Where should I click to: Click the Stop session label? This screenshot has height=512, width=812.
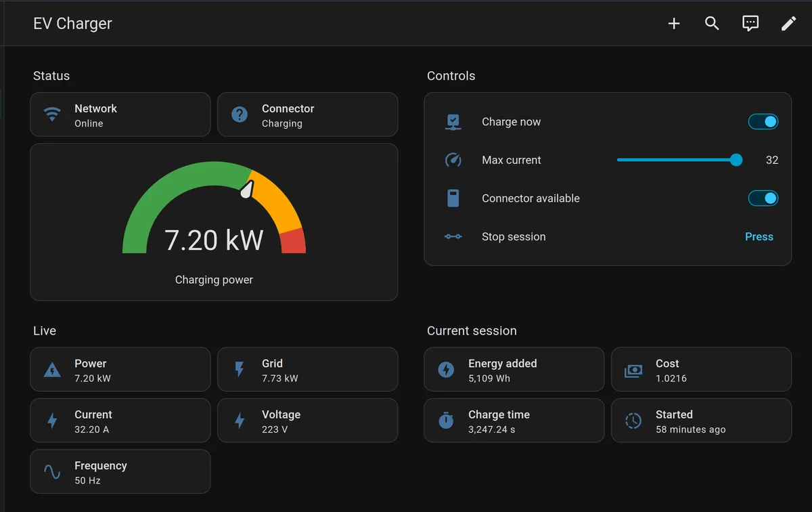click(x=514, y=237)
